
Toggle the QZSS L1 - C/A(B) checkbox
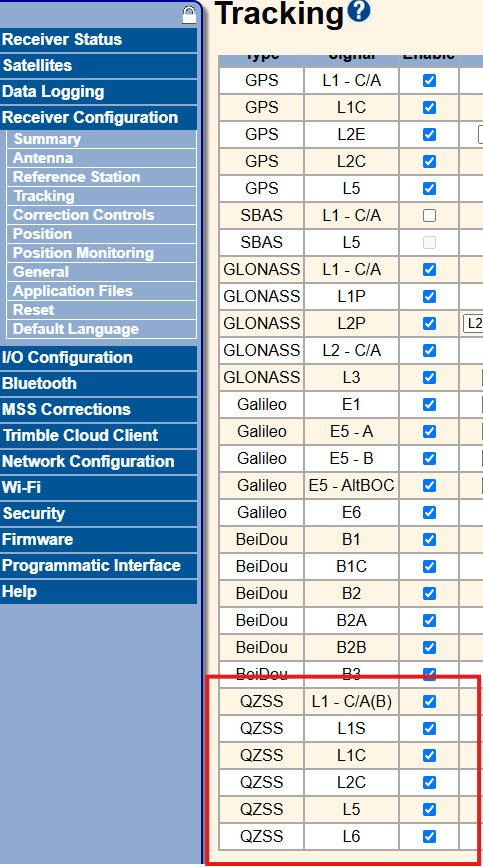tap(429, 702)
